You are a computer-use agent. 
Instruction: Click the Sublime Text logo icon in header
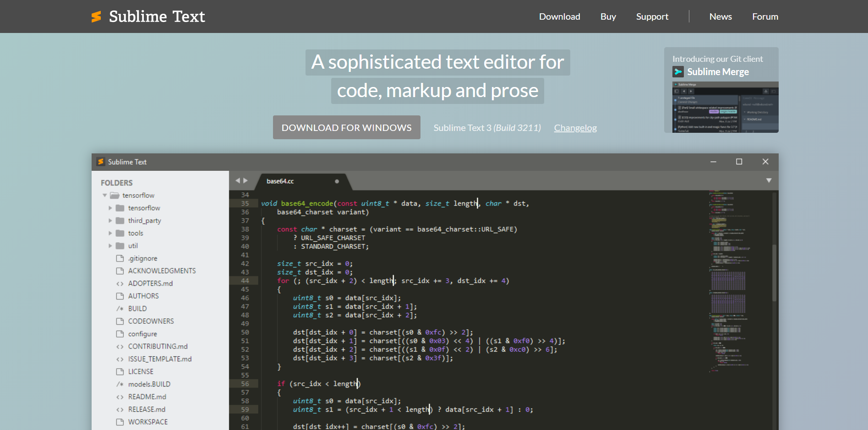96,16
